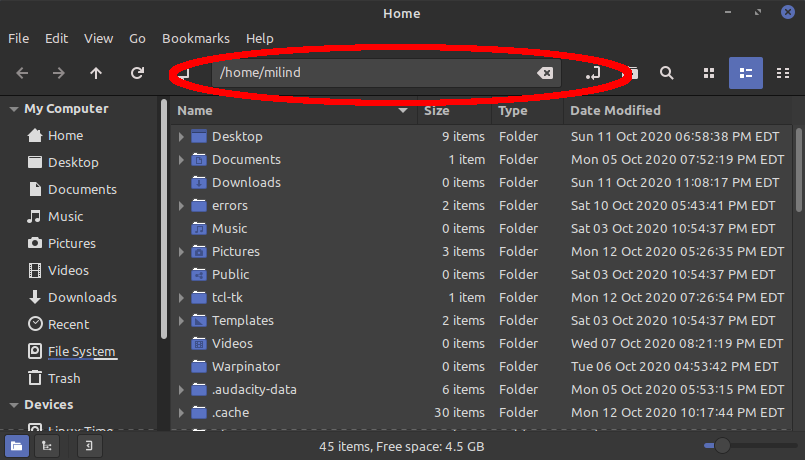Sort by the Date Modified column header
Image resolution: width=805 pixels, height=460 pixels.
click(678, 110)
